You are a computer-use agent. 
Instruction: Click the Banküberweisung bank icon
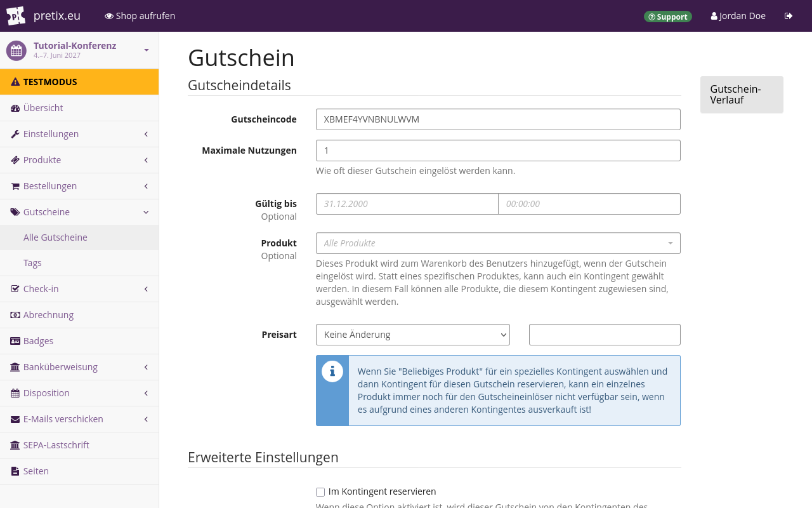(15, 367)
